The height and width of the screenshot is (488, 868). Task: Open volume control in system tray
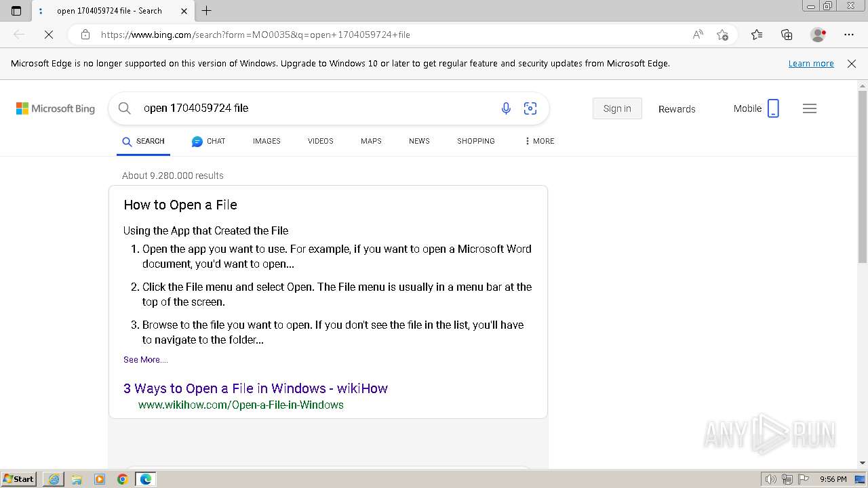point(770,479)
